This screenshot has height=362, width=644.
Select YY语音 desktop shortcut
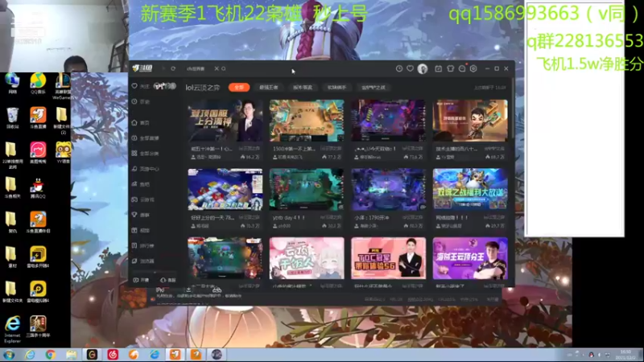click(x=63, y=153)
